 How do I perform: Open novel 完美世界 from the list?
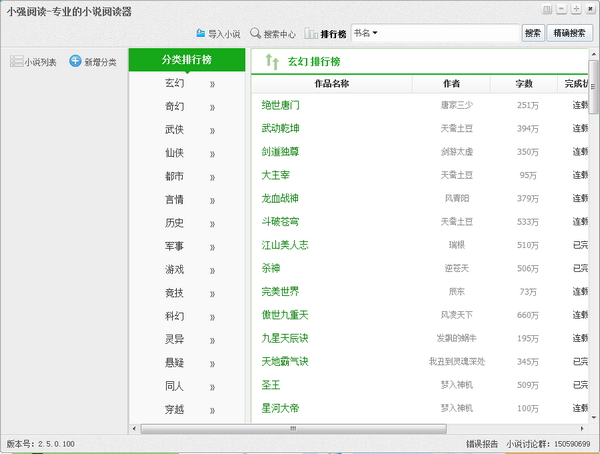click(x=280, y=292)
